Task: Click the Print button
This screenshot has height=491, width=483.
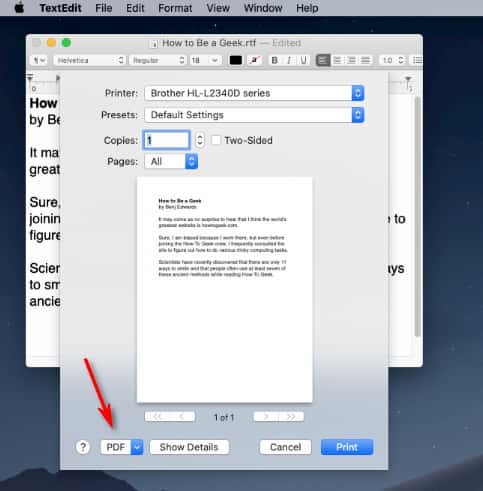Action: (347, 447)
